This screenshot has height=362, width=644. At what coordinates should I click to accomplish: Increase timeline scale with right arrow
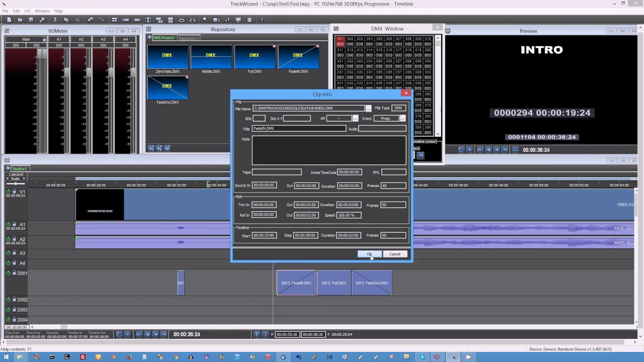coord(24,178)
